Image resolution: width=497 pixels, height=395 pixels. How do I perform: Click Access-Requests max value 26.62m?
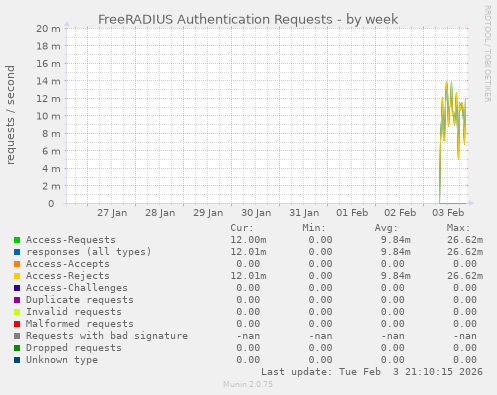(465, 240)
